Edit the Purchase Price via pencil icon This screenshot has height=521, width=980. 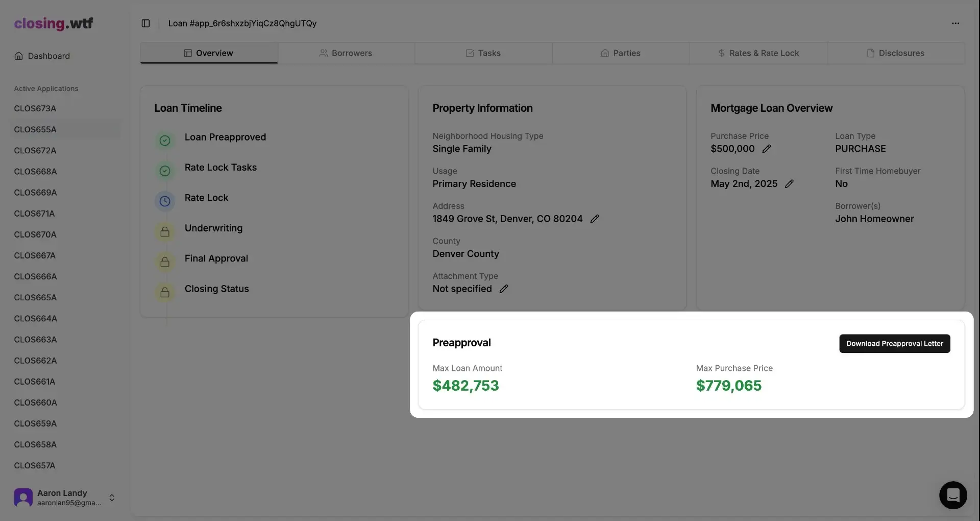pyautogui.click(x=767, y=149)
